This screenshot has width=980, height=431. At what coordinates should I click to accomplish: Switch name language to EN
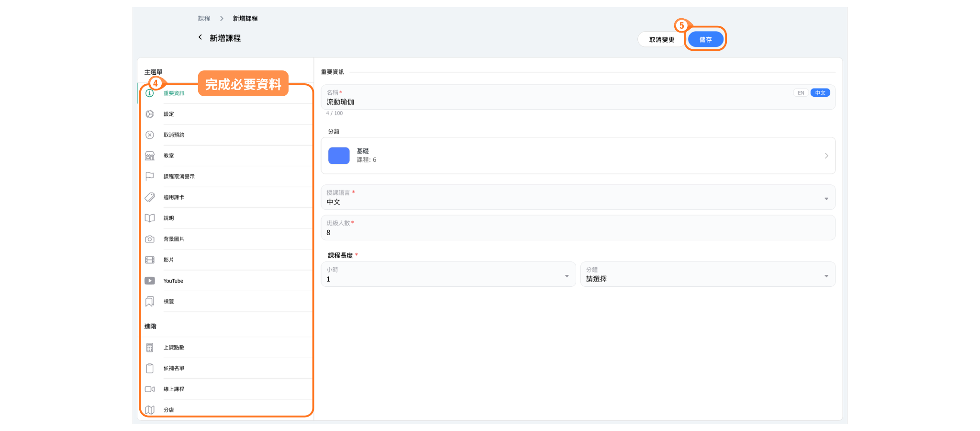[x=801, y=93]
